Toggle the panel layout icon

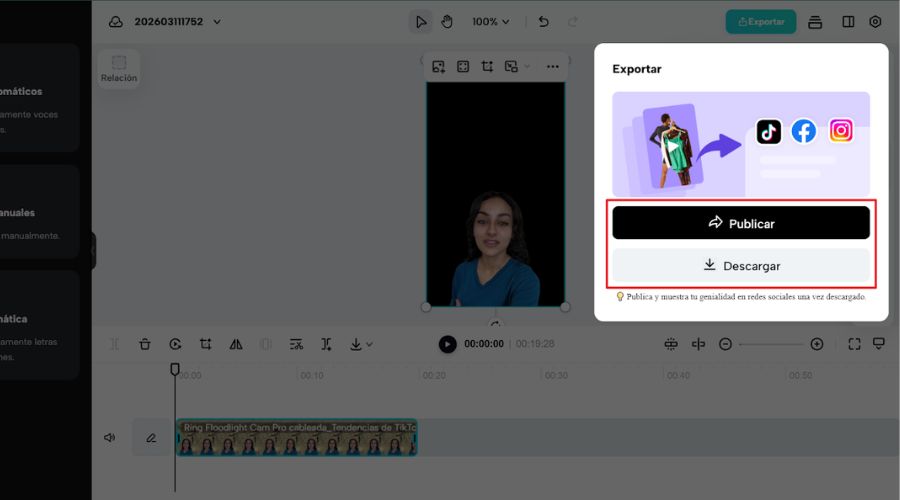click(x=848, y=22)
